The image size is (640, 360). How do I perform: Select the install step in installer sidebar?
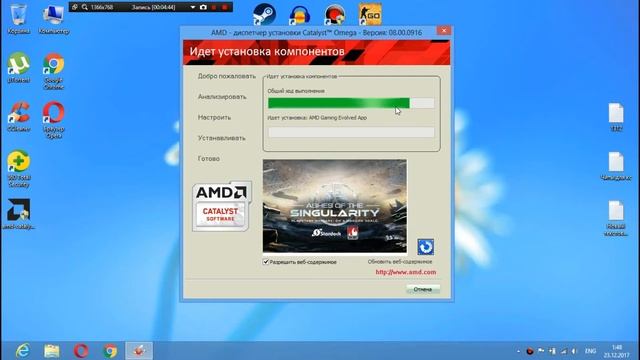pyautogui.click(x=222, y=138)
